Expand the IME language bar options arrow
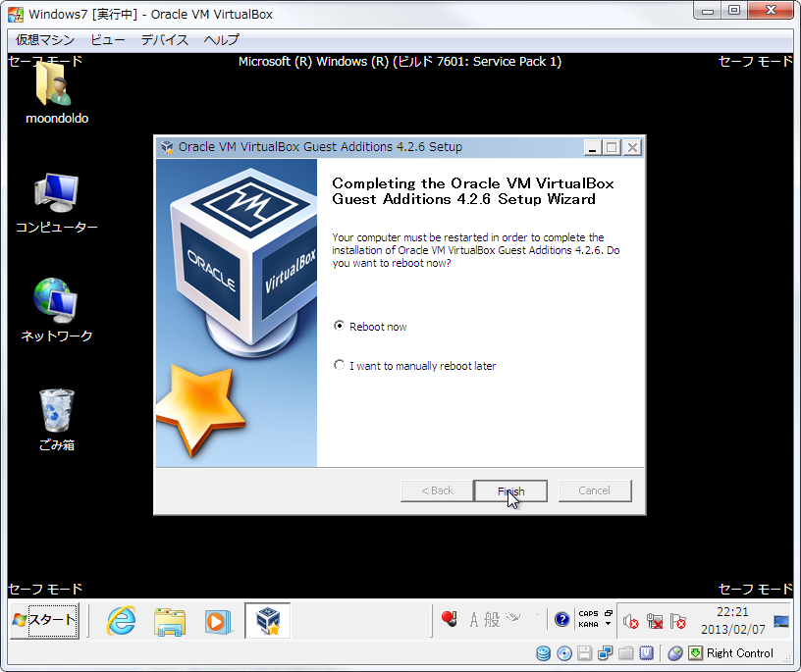This screenshot has width=801, height=672. 609,624
